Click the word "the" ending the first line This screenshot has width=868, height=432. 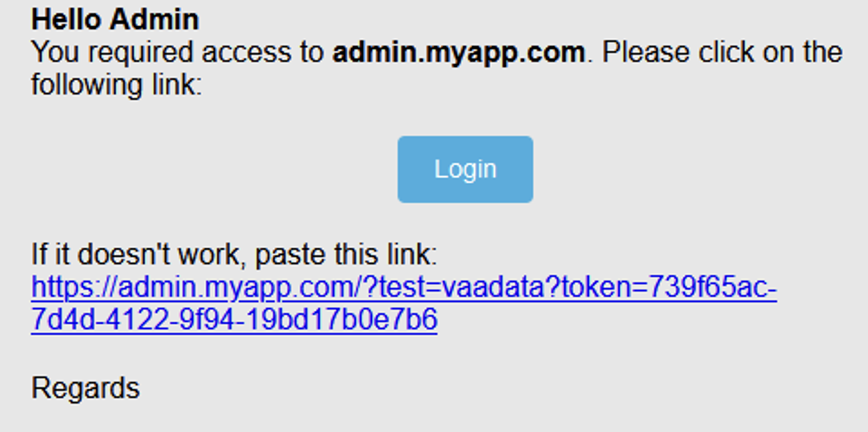click(x=823, y=53)
